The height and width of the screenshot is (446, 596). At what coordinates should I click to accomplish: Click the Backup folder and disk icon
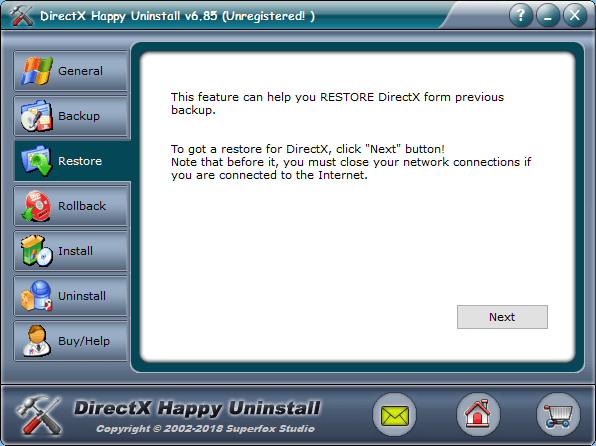pyautogui.click(x=36, y=116)
